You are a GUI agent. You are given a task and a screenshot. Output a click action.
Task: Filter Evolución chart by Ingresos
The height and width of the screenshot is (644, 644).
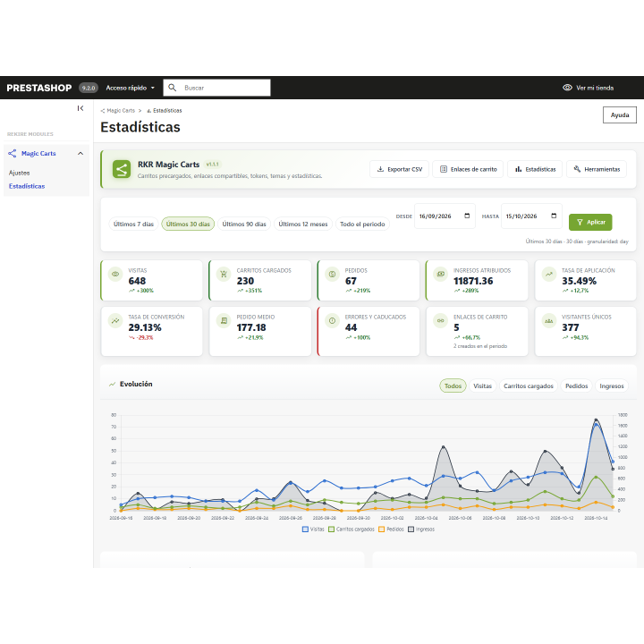coord(612,386)
